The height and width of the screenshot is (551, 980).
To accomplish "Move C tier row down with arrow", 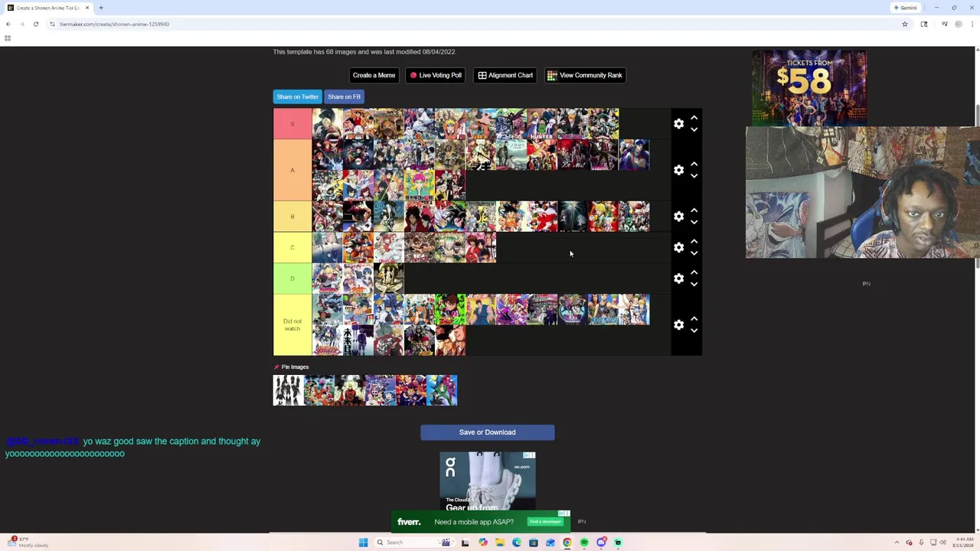I will point(694,253).
